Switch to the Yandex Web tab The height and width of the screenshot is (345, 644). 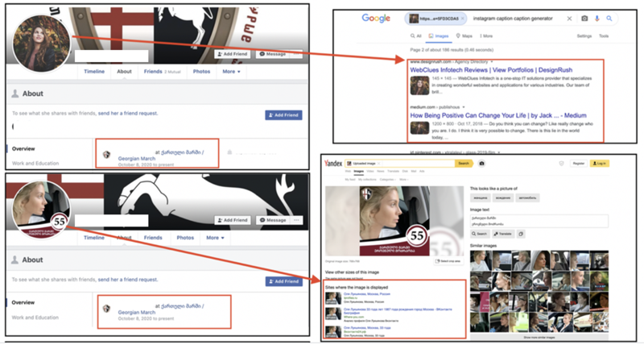pyautogui.click(x=348, y=172)
